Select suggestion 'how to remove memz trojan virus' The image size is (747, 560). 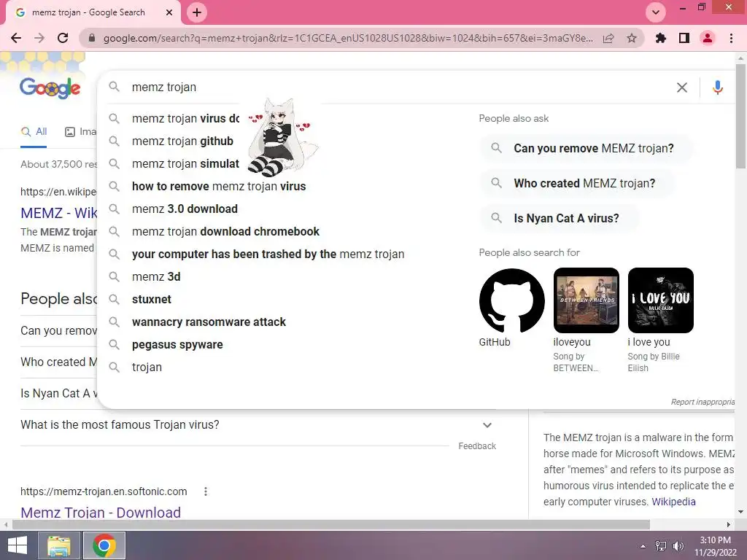point(219,186)
